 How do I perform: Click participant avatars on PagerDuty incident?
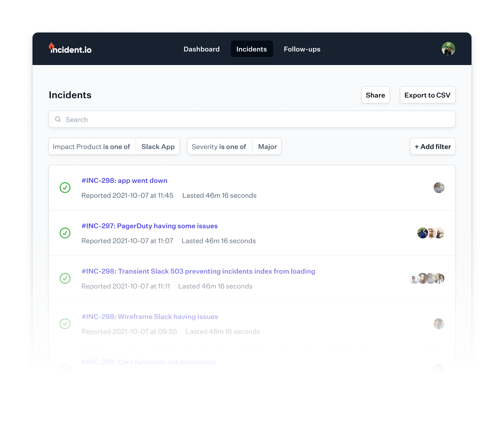point(430,233)
